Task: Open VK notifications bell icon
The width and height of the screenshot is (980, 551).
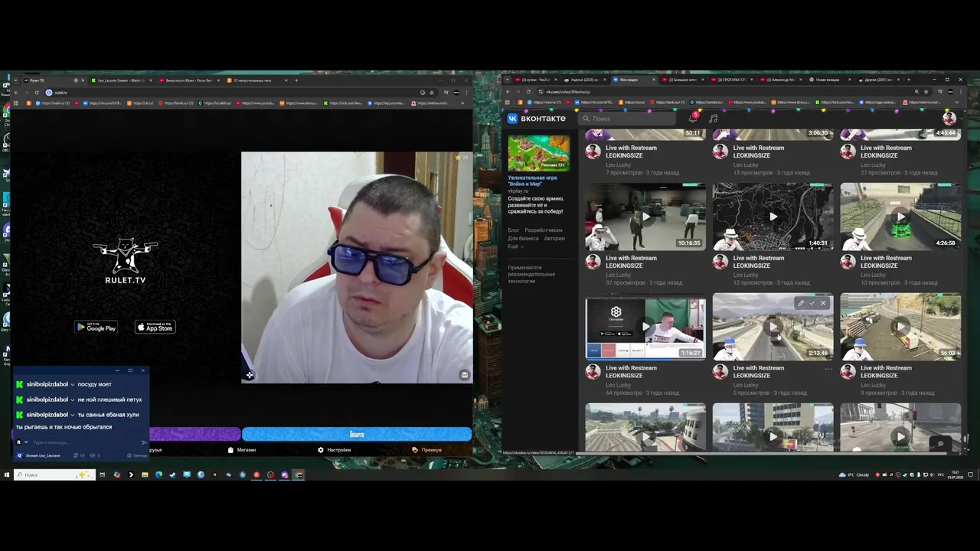Action: pos(693,119)
